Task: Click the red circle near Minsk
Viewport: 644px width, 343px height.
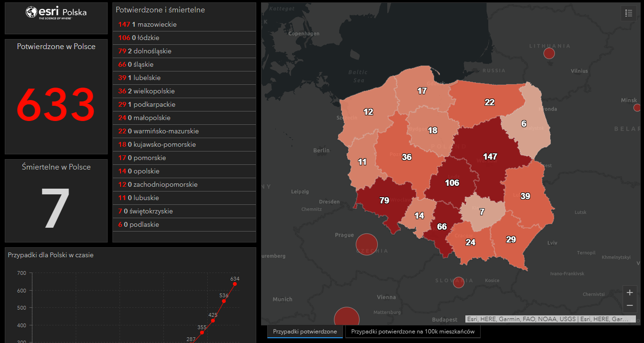Action: click(x=637, y=108)
